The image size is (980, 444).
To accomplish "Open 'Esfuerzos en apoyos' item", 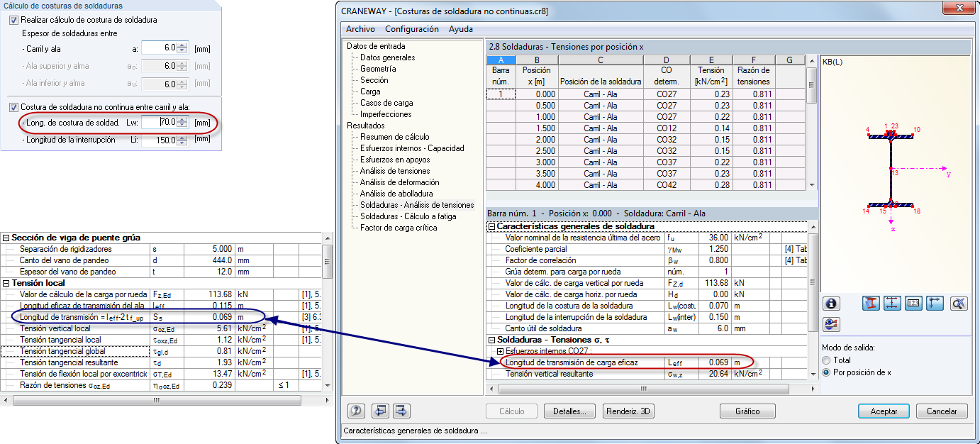I will [395, 160].
